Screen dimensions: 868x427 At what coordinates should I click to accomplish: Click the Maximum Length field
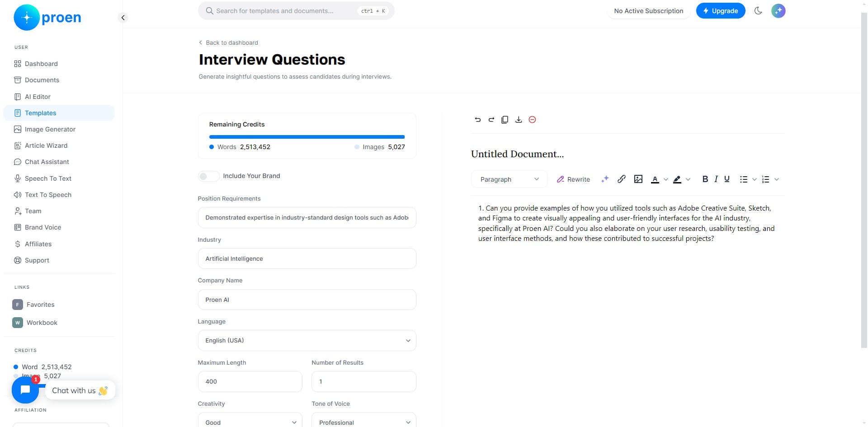(x=250, y=381)
